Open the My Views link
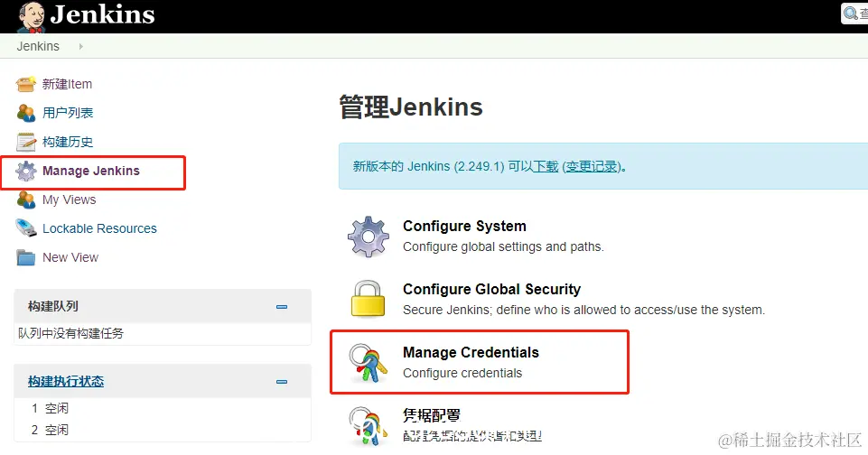868x455 pixels. (70, 200)
